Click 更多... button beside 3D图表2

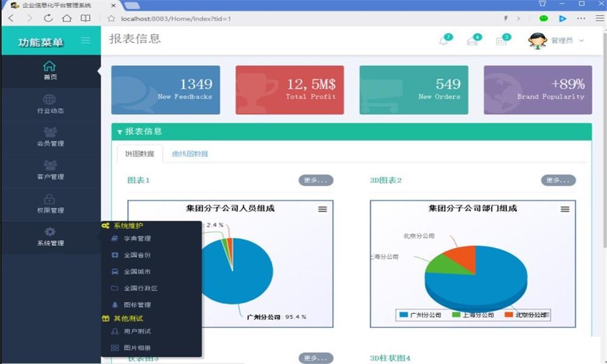(x=558, y=180)
